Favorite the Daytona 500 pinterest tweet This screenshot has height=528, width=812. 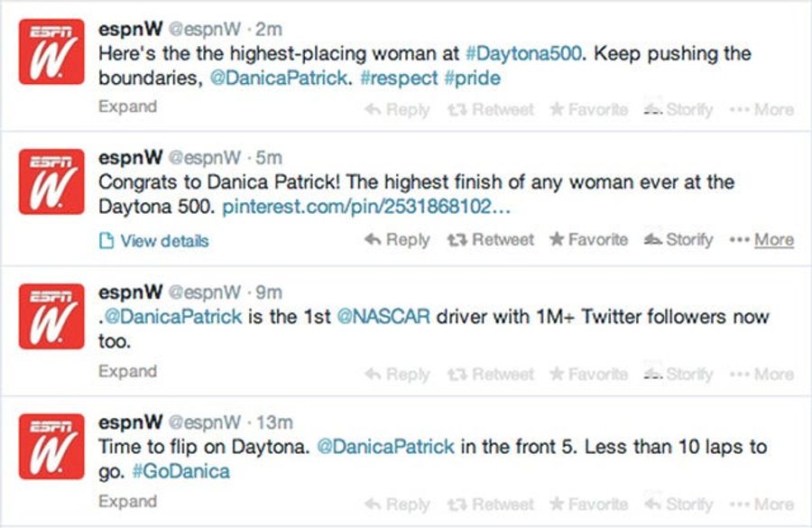(589, 240)
